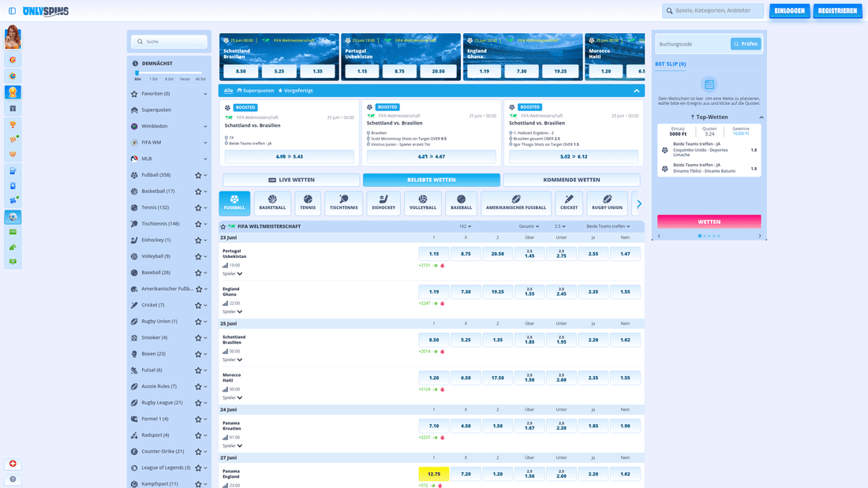The image size is (868, 488).
Task: Open the gift box icon in left sidebar
Action: click(13, 109)
